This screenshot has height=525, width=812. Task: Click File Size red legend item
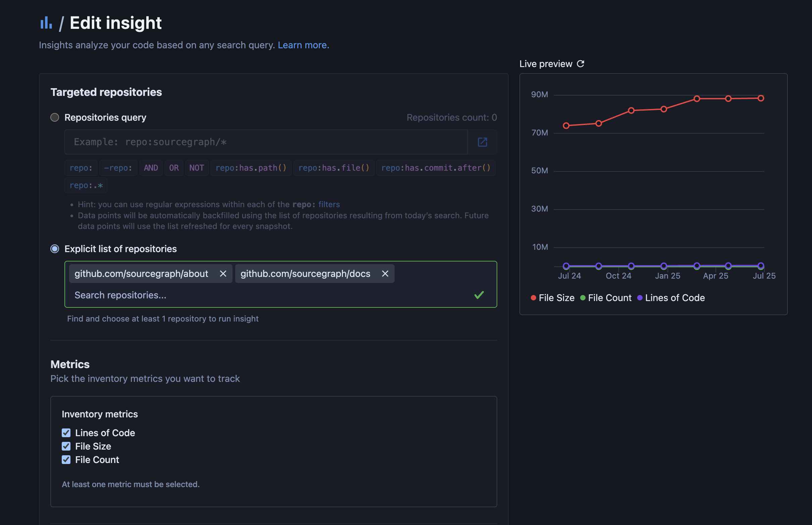click(x=553, y=298)
